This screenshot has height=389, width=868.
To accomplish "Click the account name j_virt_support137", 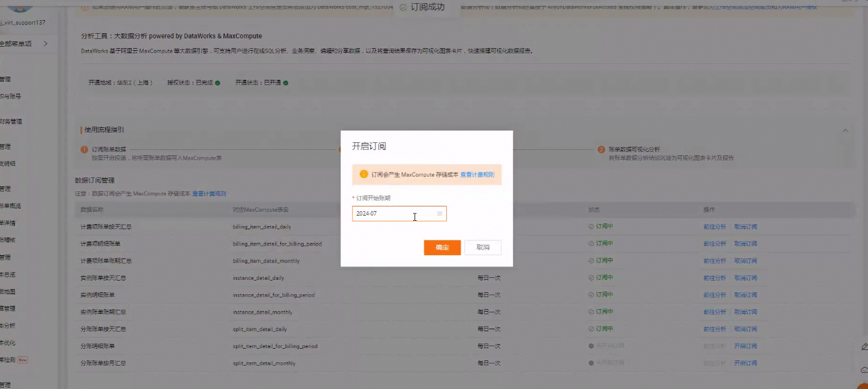I will coord(23,22).
